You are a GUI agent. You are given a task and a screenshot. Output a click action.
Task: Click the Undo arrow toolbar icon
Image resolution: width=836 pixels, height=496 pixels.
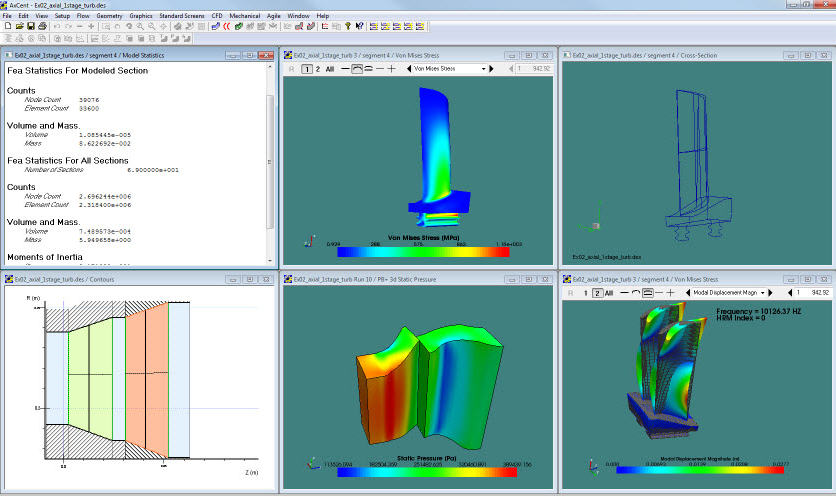pos(57,26)
